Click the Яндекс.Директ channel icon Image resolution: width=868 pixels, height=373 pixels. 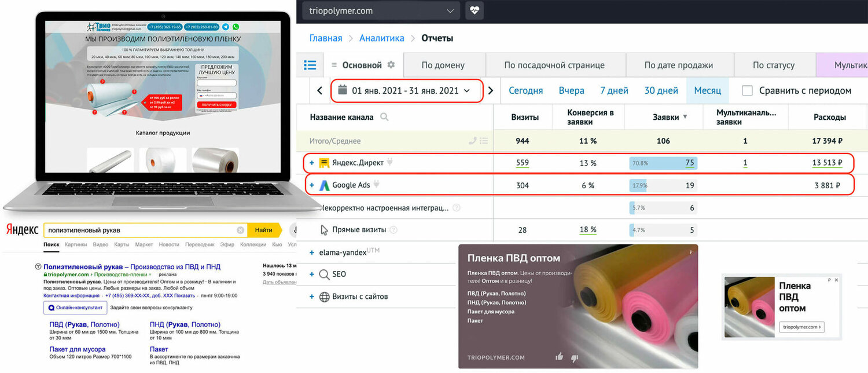tap(325, 163)
